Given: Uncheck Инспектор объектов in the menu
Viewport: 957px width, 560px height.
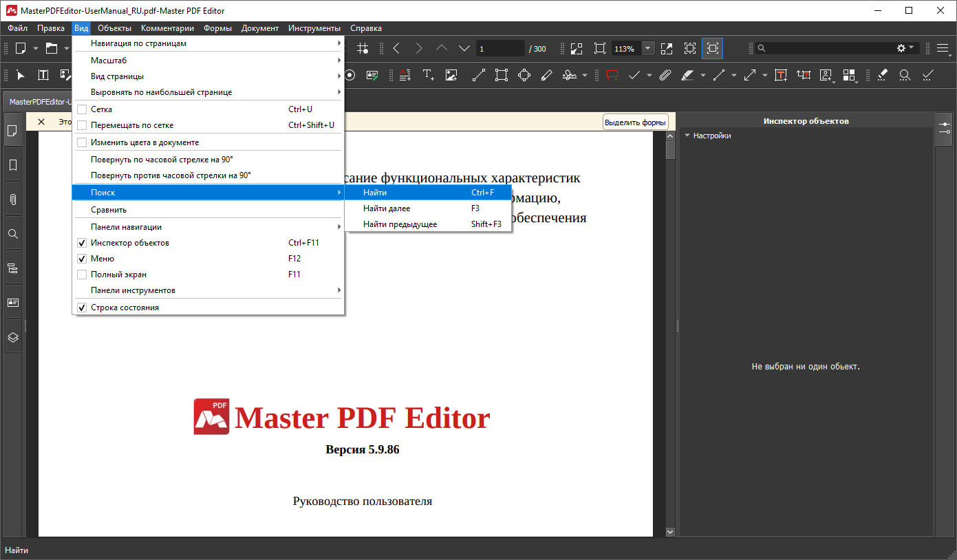Looking at the screenshot, I should click(x=82, y=243).
